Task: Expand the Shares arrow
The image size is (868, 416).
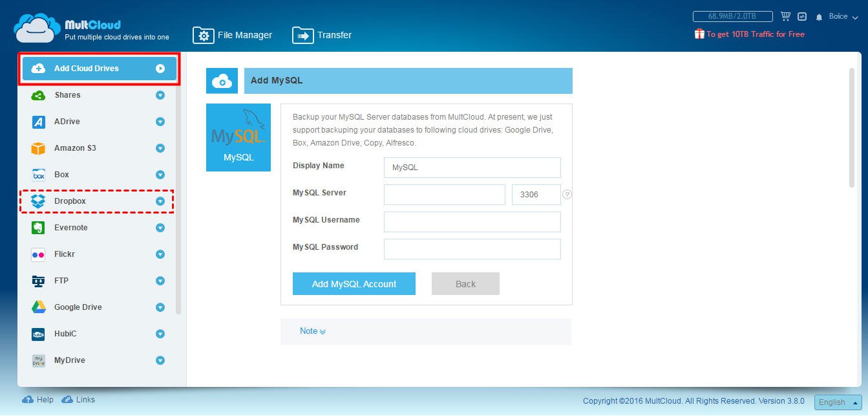Action: click(x=160, y=95)
